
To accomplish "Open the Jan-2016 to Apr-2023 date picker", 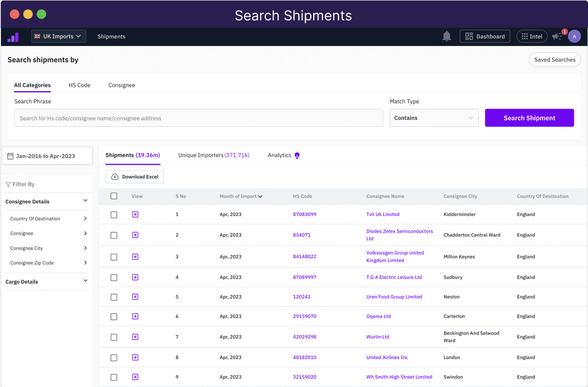I will (47, 156).
